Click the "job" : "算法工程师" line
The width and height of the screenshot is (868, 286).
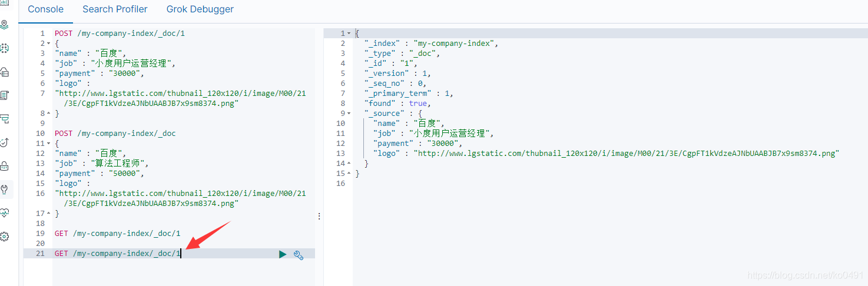[x=102, y=164]
